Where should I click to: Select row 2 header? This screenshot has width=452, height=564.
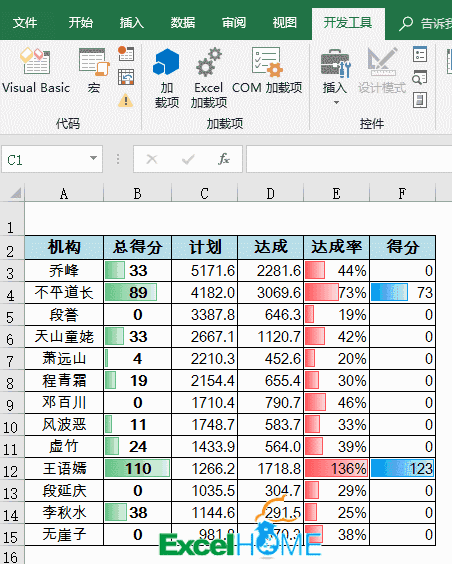coord(12,249)
